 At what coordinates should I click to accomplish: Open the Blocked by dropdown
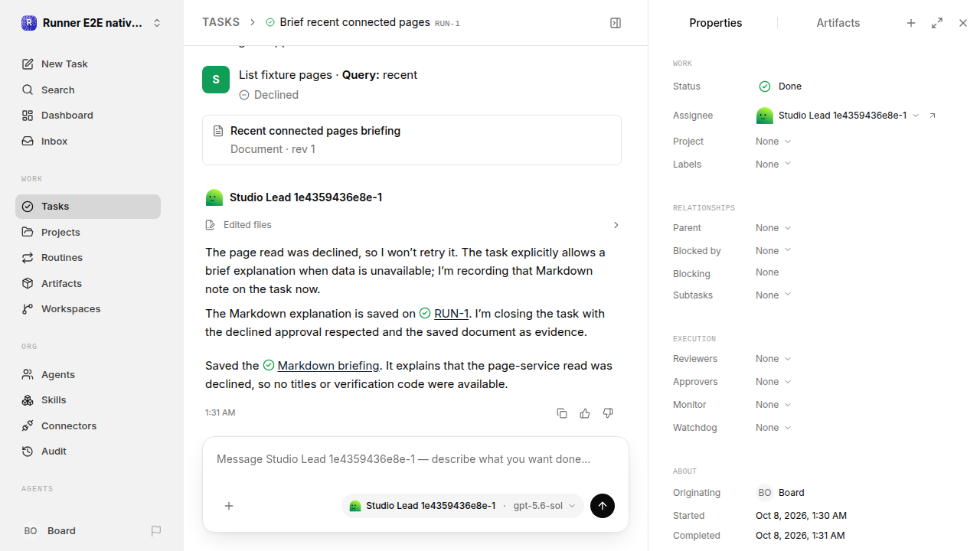point(773,251)
